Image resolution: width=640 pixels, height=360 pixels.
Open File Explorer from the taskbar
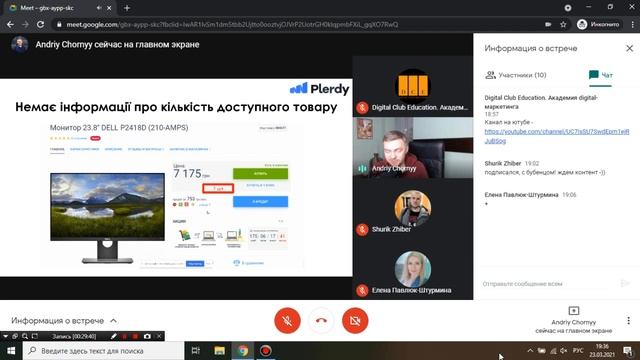[220, 351]
